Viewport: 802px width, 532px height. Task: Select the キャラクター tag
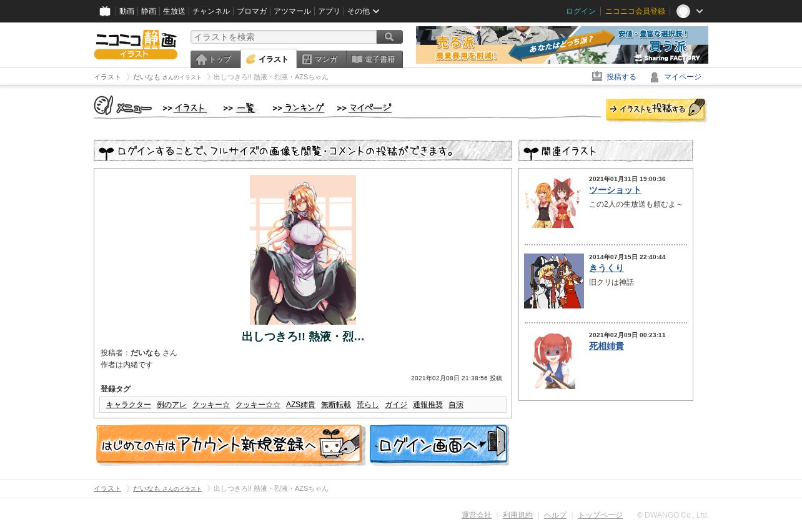tap(129, 405)
